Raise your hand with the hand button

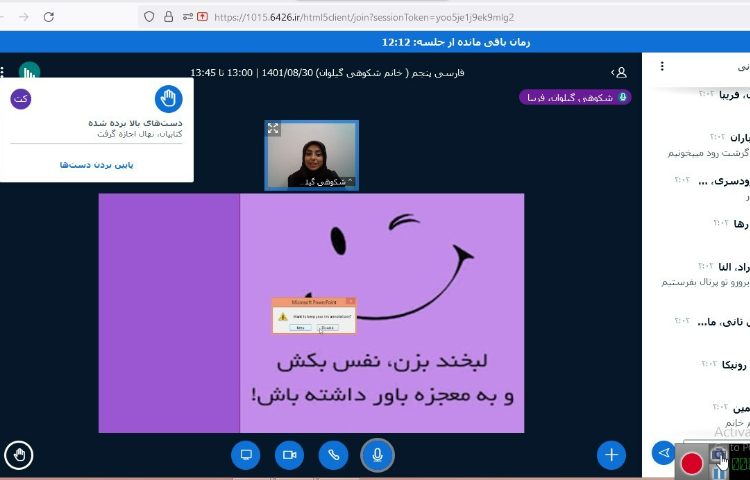pyautogui.click(x=19, y=455)
